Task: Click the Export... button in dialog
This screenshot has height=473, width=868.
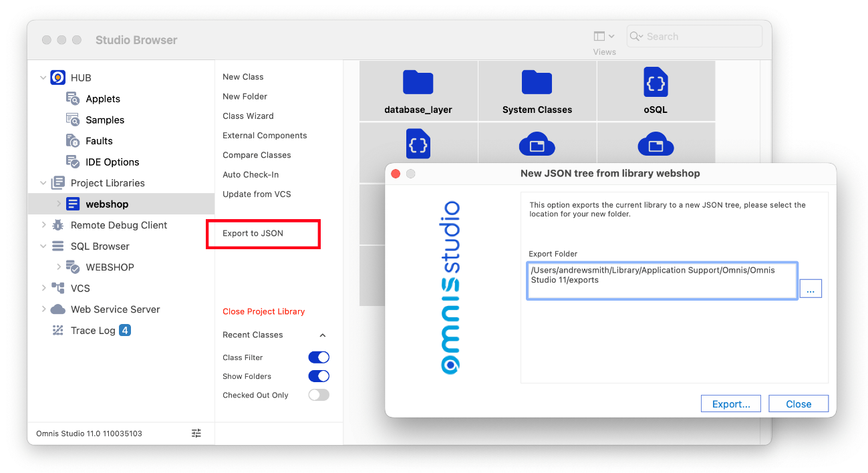Action: (731, 404)
